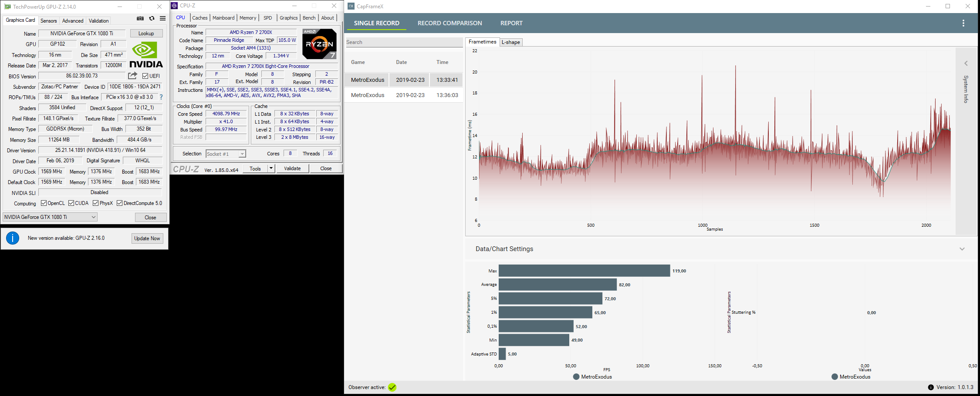Click the Lookup button in GPU-Z

(x=146, y=34)
